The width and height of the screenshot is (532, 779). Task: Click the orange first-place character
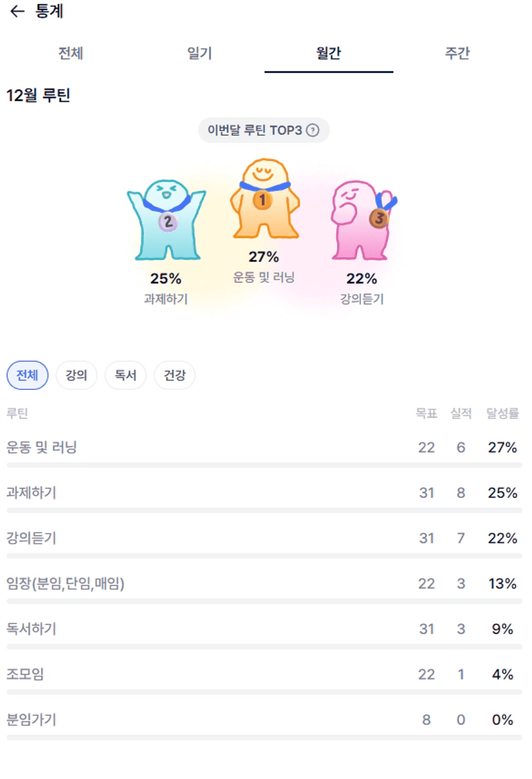[x=264, y=199]
